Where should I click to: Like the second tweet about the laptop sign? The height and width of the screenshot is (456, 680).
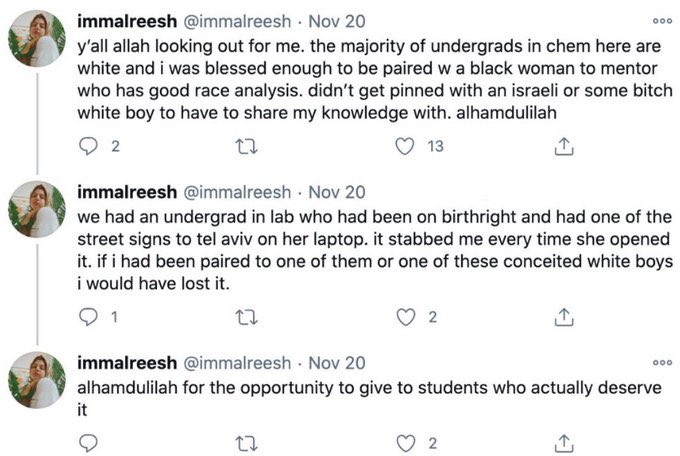tap(405, 319)
